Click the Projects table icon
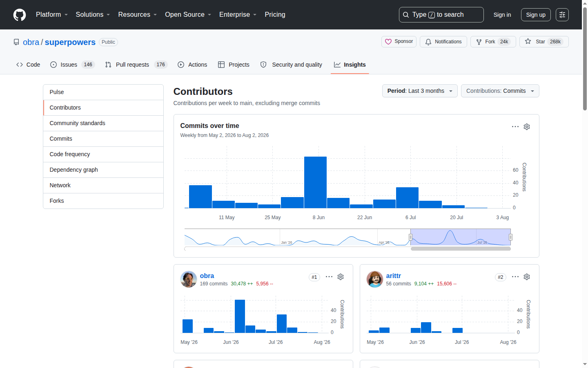 (221, 65)
